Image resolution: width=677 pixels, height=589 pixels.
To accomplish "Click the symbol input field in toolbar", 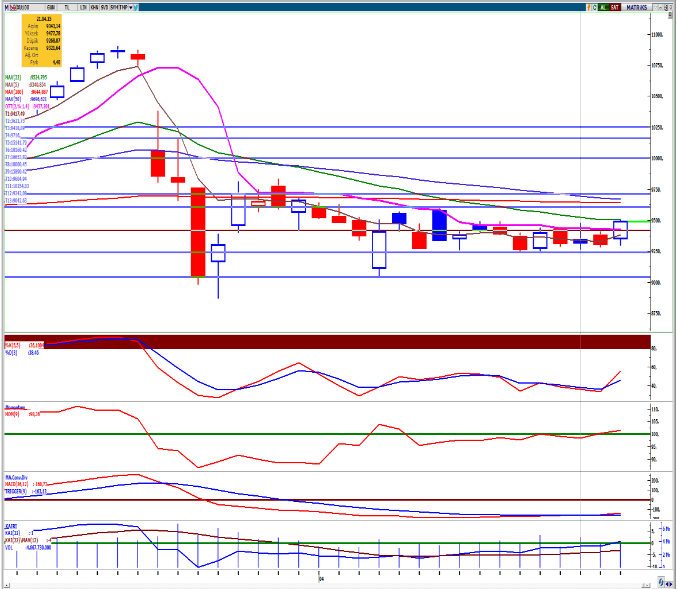I will click(x=30, y=7).
